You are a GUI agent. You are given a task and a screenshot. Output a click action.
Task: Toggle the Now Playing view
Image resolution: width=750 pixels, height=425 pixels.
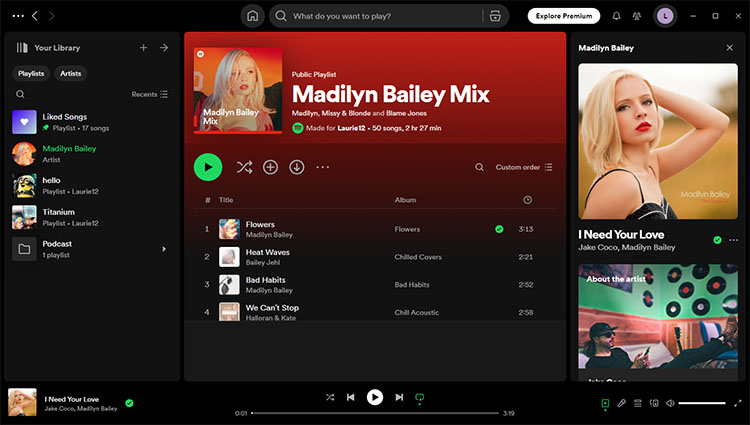pos(605,403)
